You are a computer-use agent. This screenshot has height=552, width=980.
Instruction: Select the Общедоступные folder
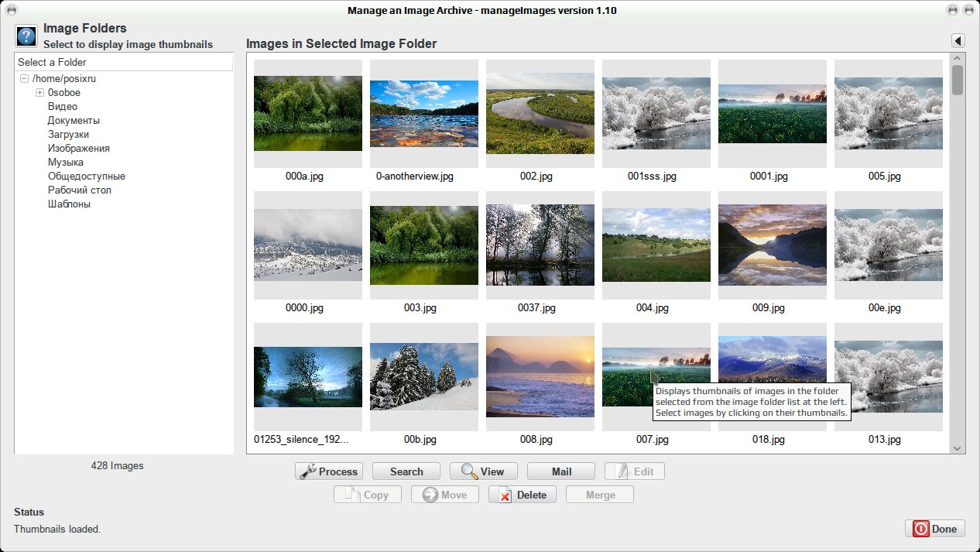(x=87, y=177)
